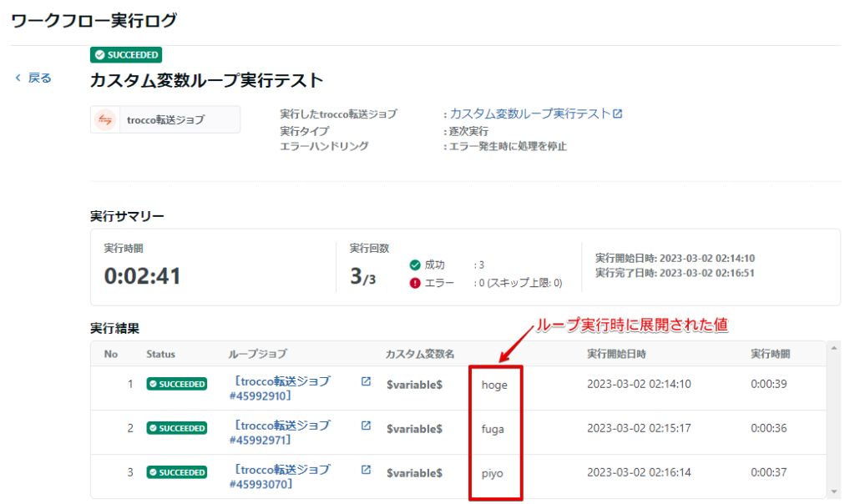Click external link icon for job #45993070
This screenshot has height=504, width=855.
click(x=366, y=470)
